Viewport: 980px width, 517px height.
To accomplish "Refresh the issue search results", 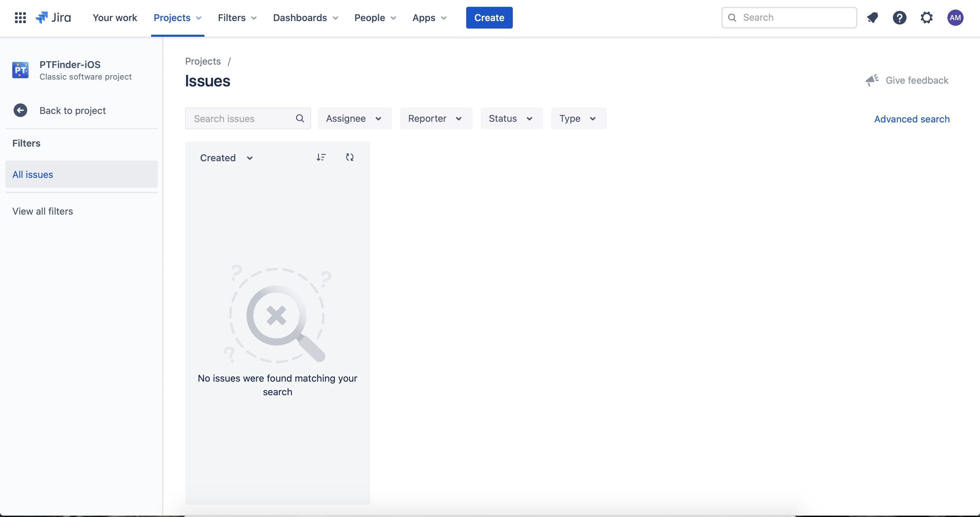I will [x=349, y=157].
